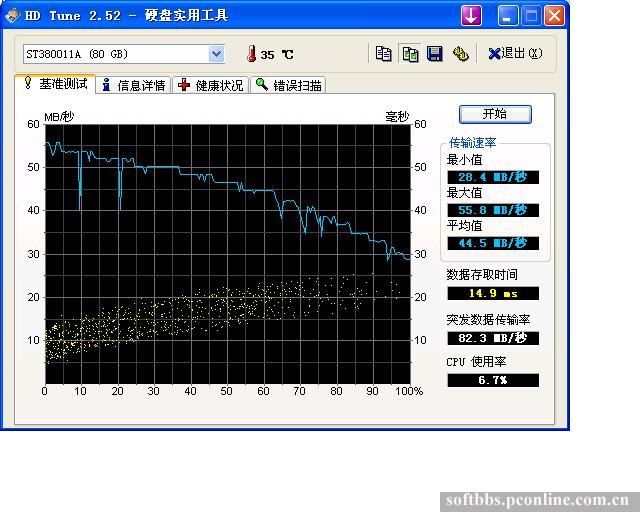Viewport: 640px width, 512px height.
Task: Click the 最大值 label
Action: coord(464,193)
